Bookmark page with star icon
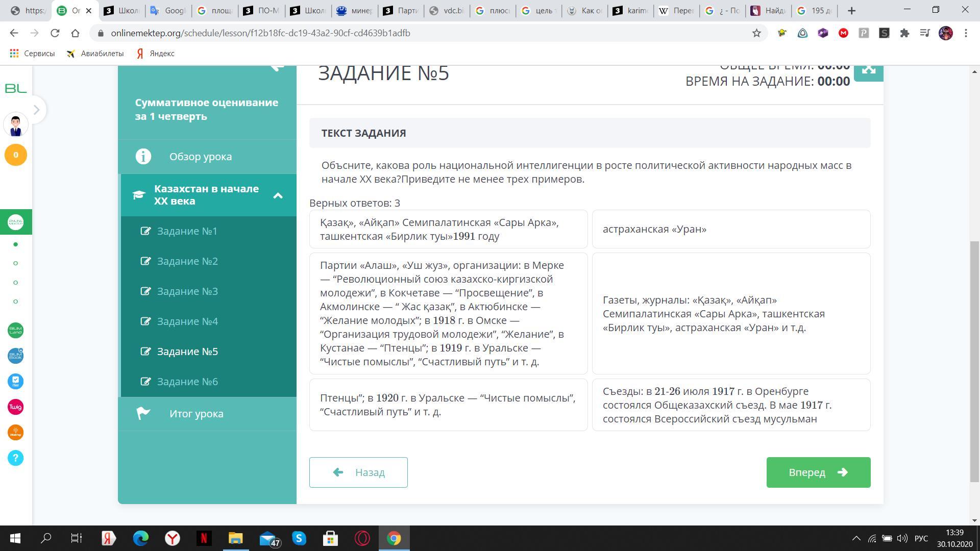The height and width of the screenshot is (551, 980). [756, 33]
